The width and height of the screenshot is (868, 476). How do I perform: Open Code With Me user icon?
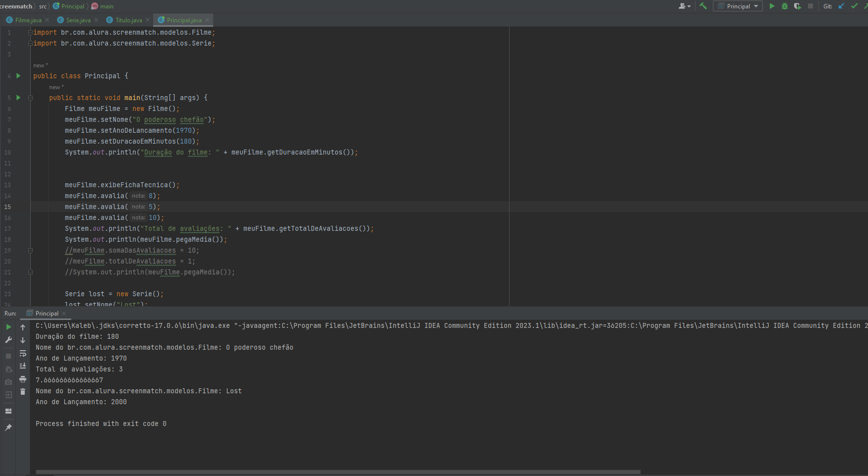point(684,6)
